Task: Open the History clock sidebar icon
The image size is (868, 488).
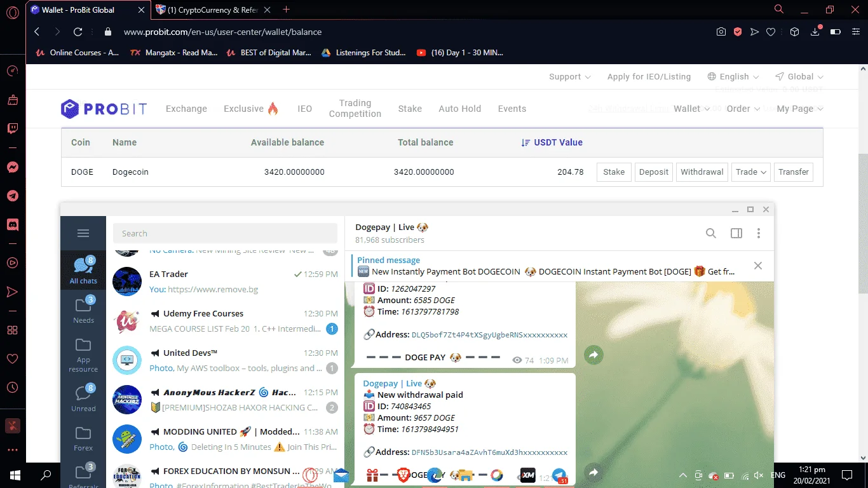Action: tap(12, 387)
